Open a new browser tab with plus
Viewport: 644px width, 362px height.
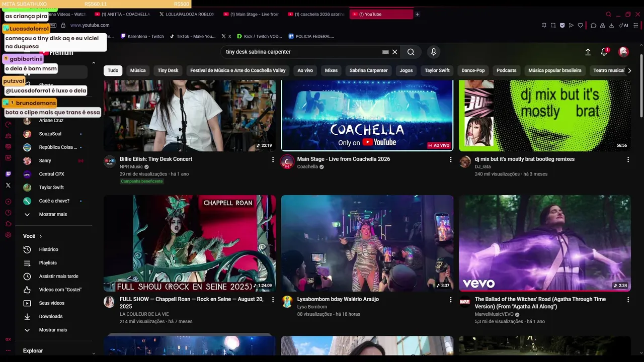click(417, 14)
